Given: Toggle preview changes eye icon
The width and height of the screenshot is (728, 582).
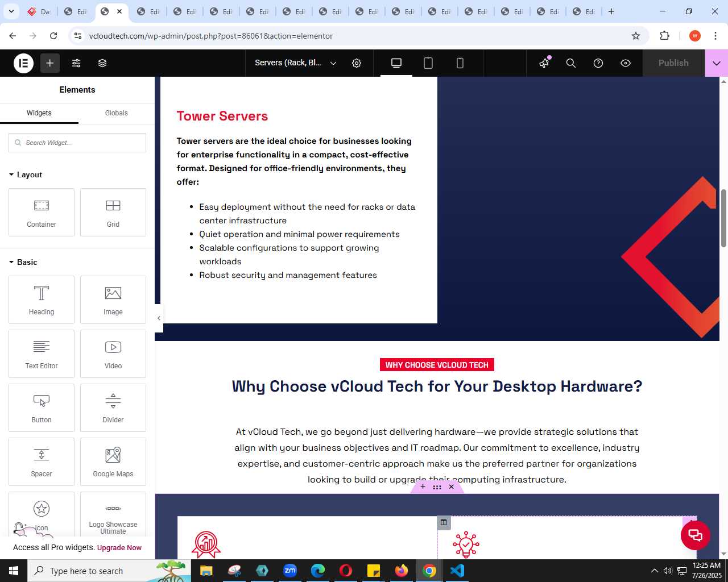Looking at the screenshot, I should click(x=626, y=63).
